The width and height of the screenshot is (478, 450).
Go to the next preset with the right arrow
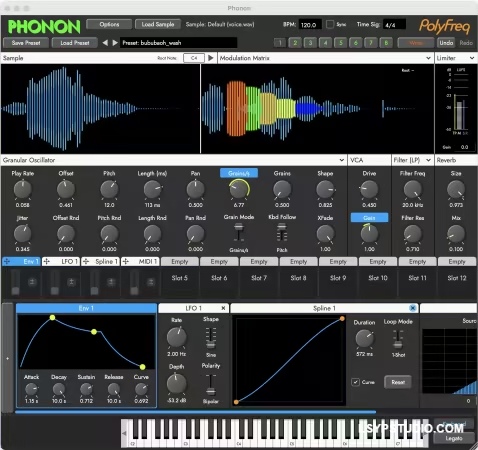(115, 43)
